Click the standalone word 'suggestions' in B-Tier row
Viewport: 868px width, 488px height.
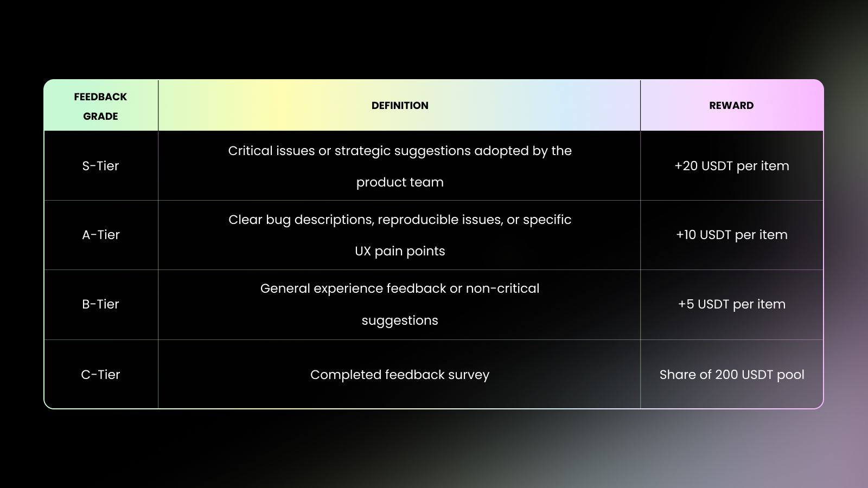(x=400, y=320)
